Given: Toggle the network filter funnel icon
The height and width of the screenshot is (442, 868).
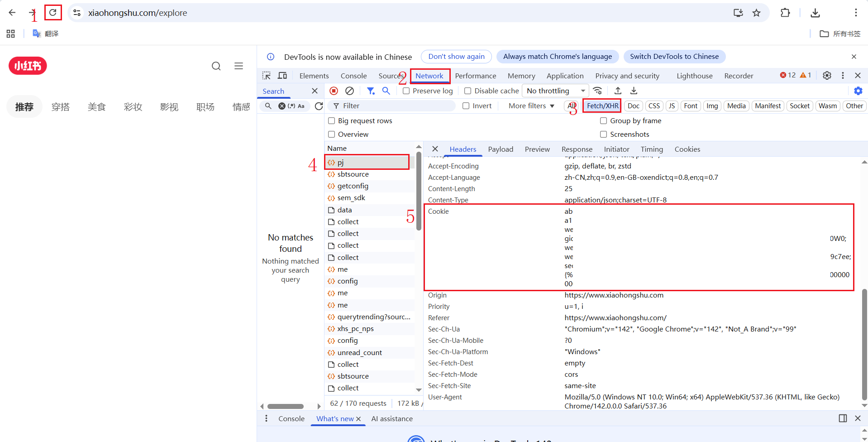Looking at the screenshot, I should 371,91.
